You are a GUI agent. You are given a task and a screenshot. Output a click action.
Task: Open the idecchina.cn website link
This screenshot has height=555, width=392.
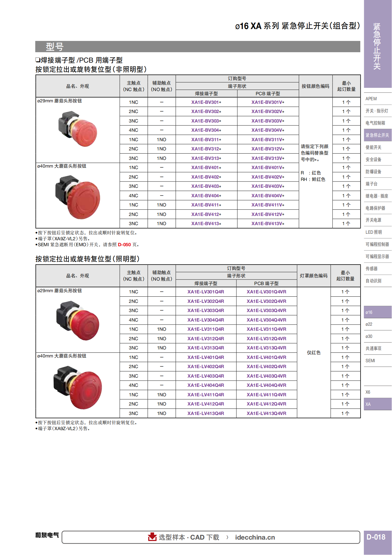tap(255, 537)
